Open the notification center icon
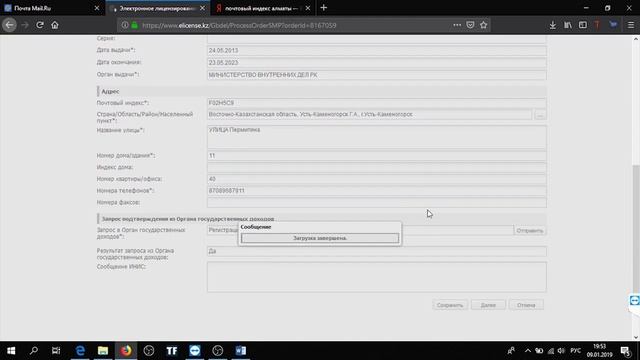The height and width of the screenshot is (360, 640). click(x=625, y=351)
